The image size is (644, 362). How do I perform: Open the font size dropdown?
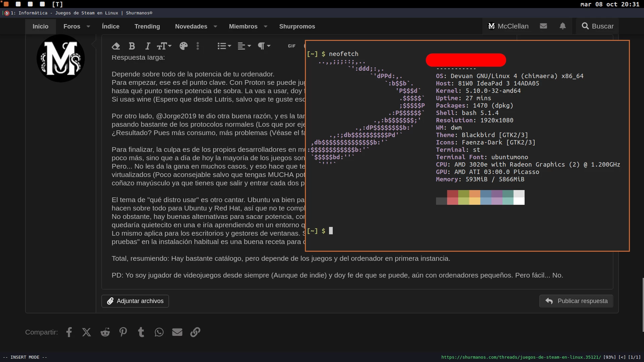(x=164, y=46)
